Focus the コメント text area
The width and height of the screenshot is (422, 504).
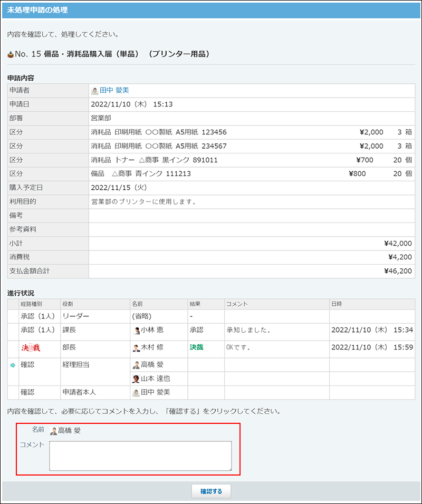tap(140, 456)
